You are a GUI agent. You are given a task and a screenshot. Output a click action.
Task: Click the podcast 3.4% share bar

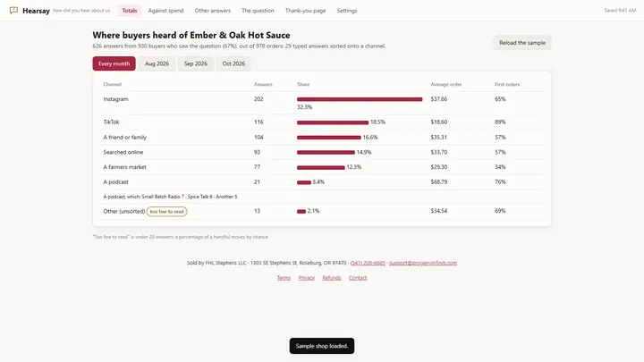(x=304, y=182)
